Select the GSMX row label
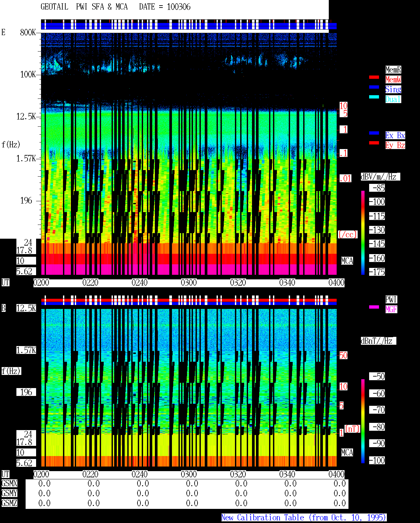 [x=9, y=483]
